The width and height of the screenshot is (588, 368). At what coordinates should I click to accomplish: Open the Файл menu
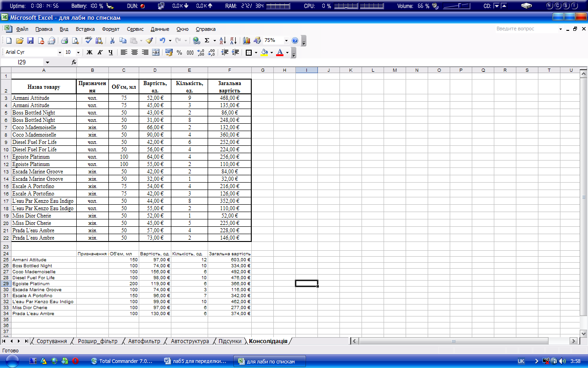click(22, 29)
